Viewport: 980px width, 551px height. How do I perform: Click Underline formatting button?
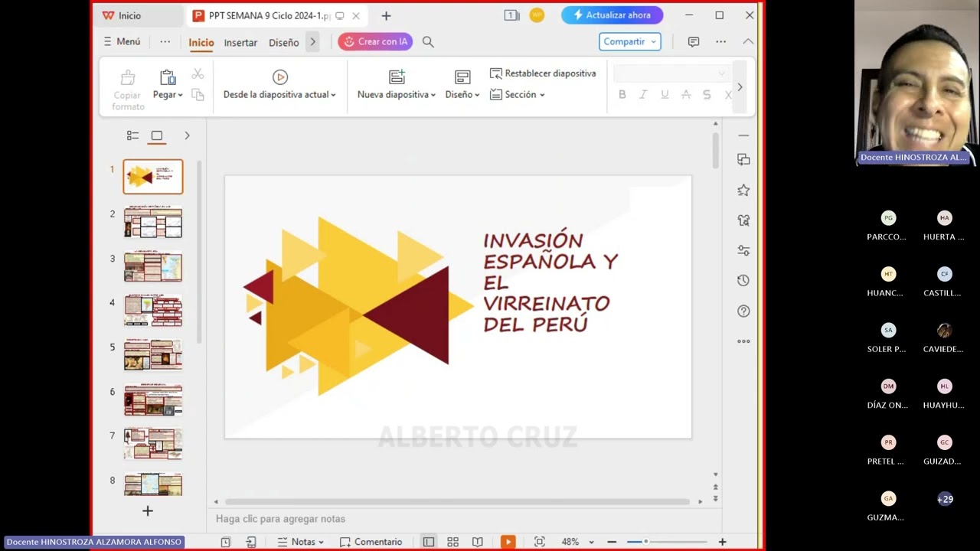point(665,95)
